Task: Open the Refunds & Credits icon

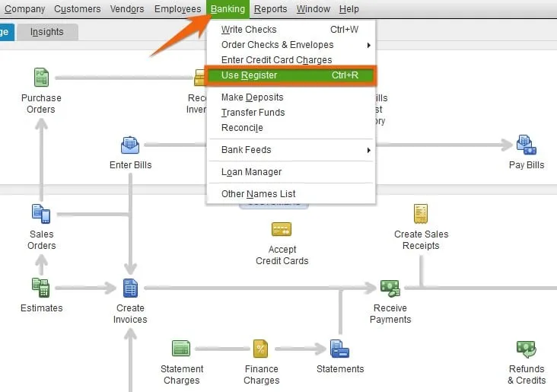Action: [526, 349]
